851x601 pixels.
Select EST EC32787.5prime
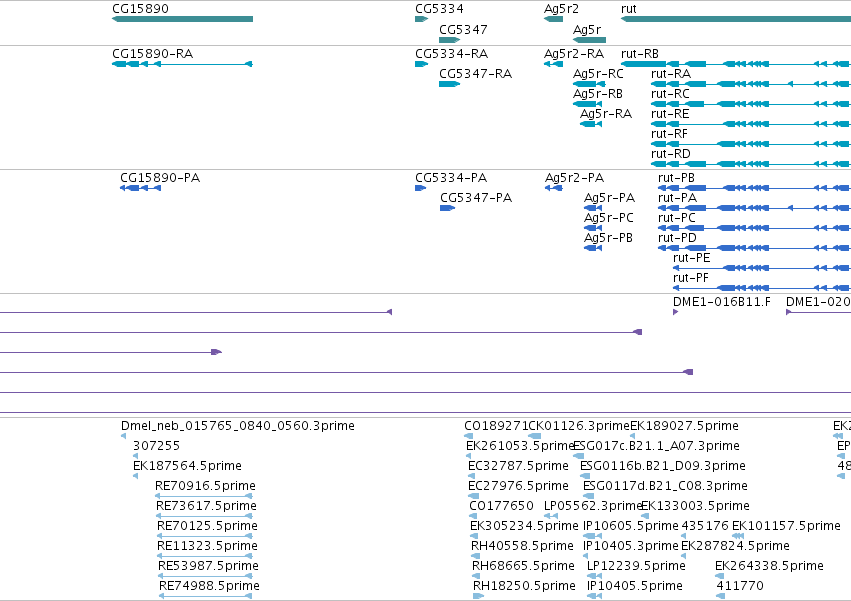pos(518,466)
